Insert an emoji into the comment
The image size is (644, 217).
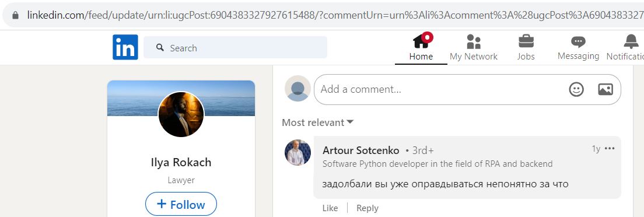pos(576,89)
